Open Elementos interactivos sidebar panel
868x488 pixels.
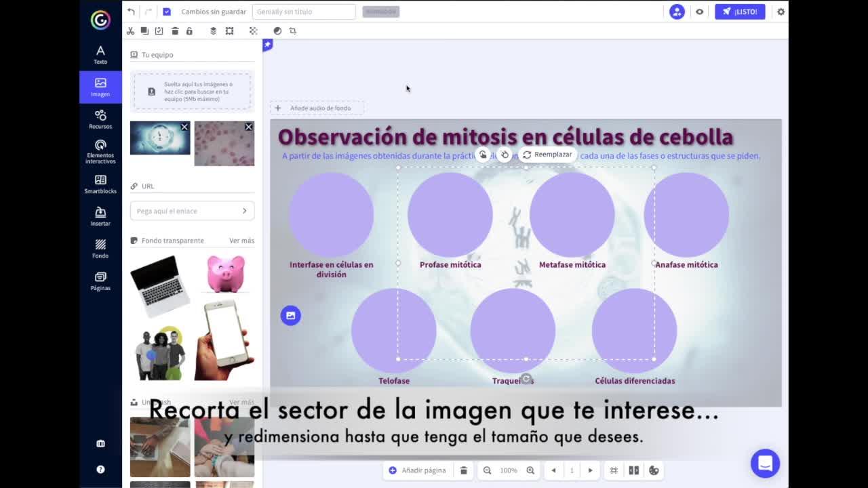click(x=100, y=152)
